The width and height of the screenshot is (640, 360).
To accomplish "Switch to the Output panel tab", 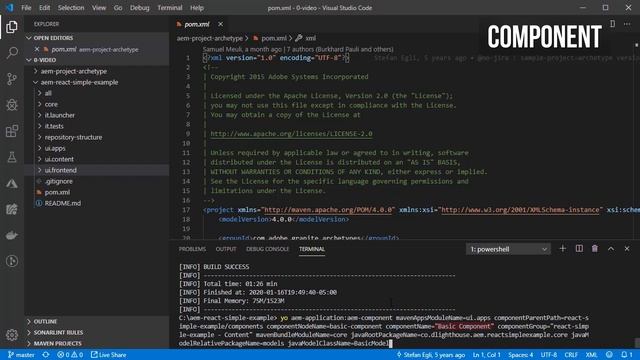I will pyautogui.click(x=226, y=249).
